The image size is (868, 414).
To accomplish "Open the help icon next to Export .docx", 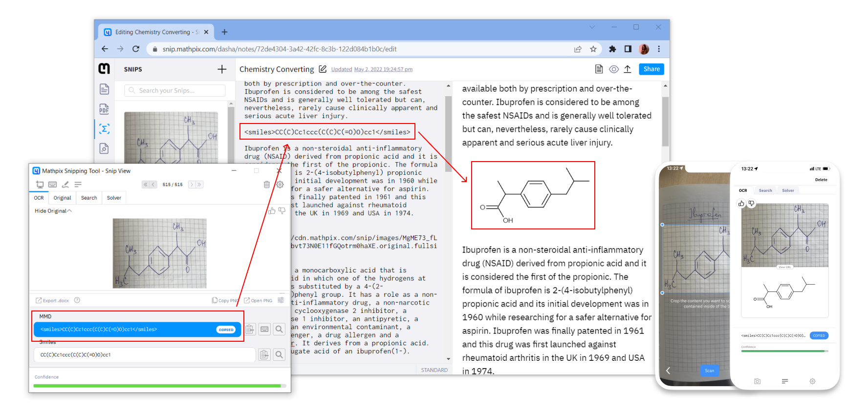I will [x=77, y=300].
